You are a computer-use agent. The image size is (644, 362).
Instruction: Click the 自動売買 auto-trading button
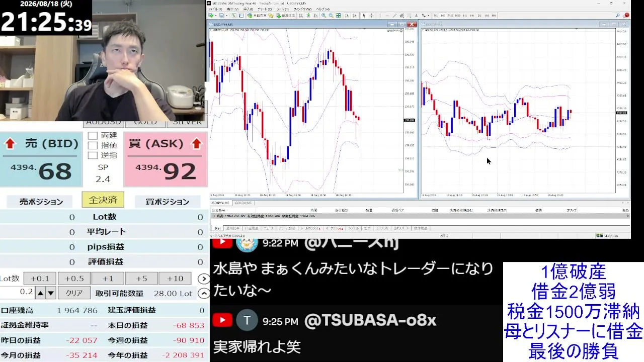257,16
